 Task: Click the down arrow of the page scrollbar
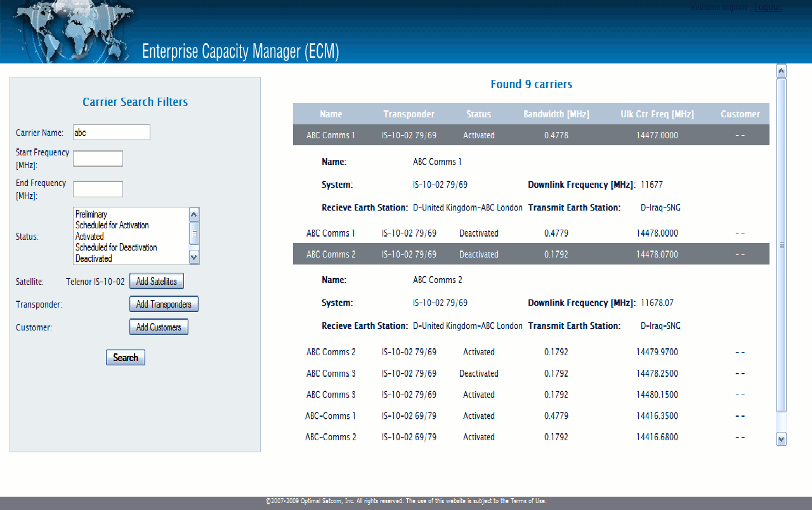tap(780, 438)
